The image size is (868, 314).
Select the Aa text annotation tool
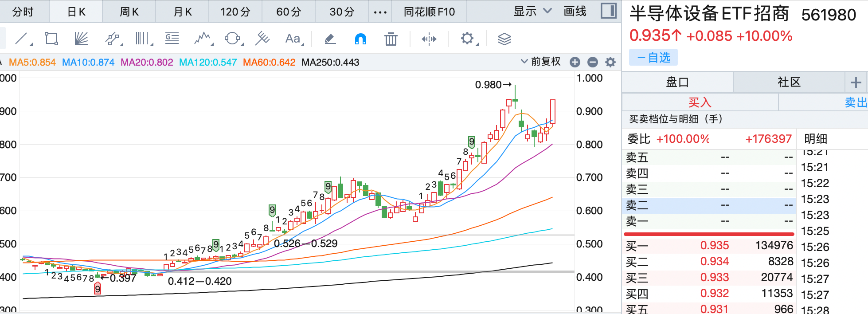point(293,39)
